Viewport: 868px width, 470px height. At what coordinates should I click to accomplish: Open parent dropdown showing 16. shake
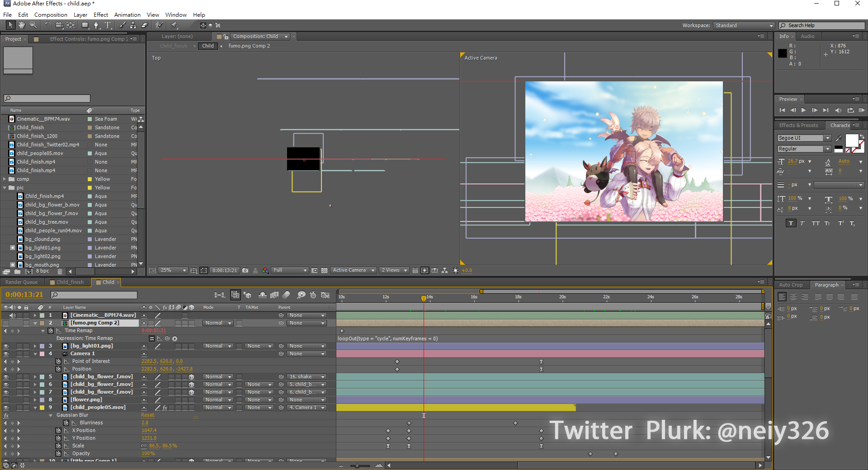click(307, 376)
